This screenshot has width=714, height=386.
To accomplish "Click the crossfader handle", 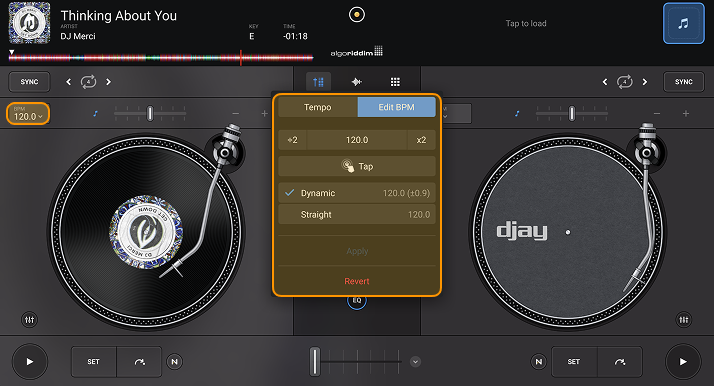I will coord(315,362).
